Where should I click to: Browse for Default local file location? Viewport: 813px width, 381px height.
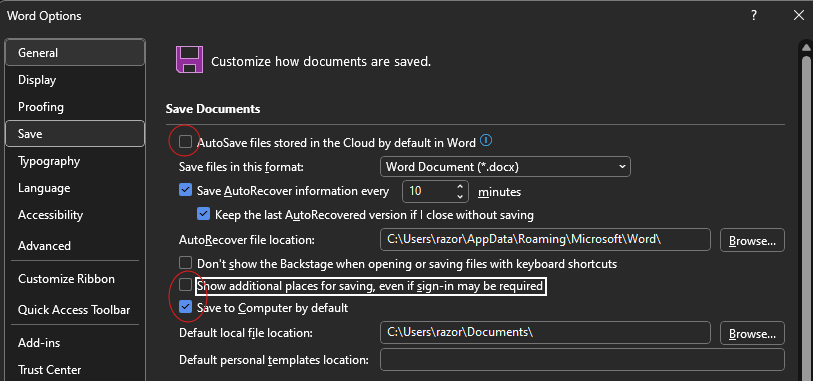(752, 333)
